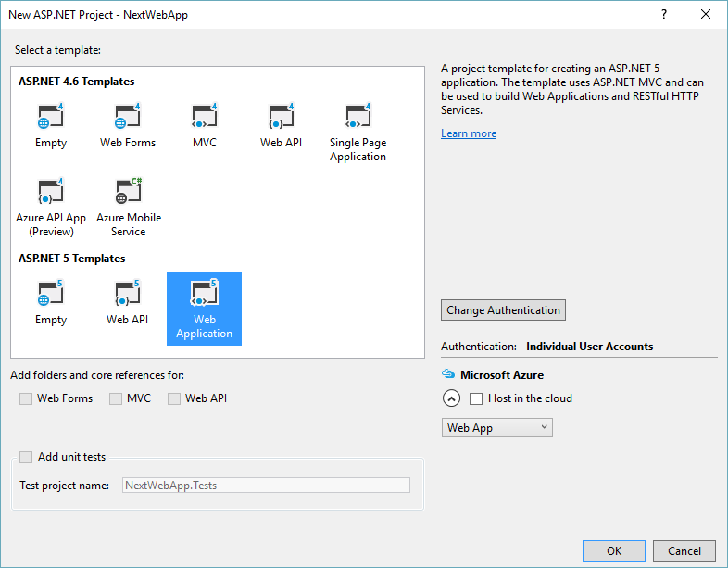
Task: Choose the Azure API App (Preview) template
Action: [51, 193]
